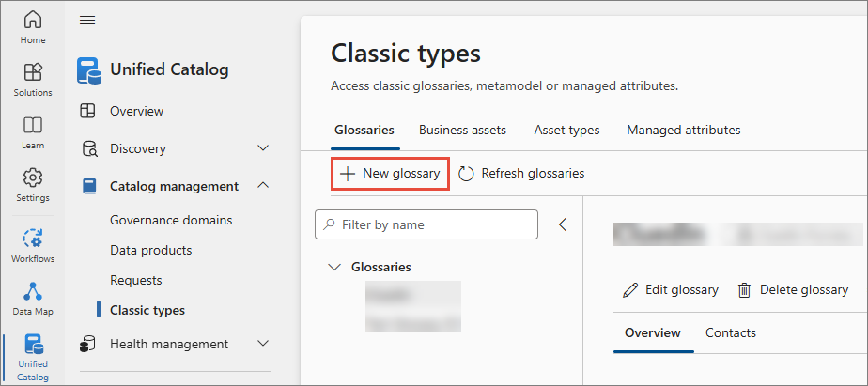
Task: Click the Glossaries tree header text
Action: (380, 267)
